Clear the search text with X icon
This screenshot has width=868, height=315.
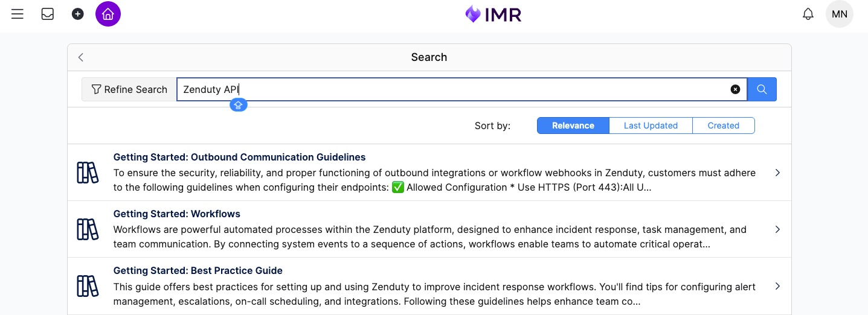[735, 89]
